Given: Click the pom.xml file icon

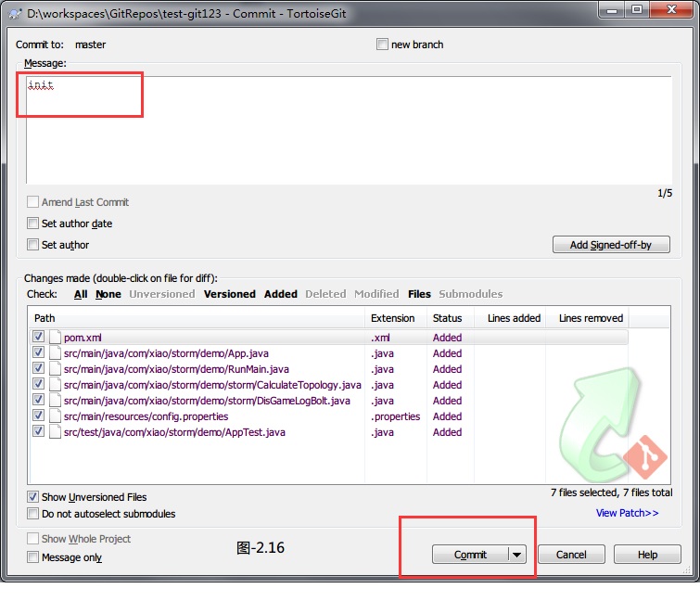Looking at the screenshot, I should 55,338.
